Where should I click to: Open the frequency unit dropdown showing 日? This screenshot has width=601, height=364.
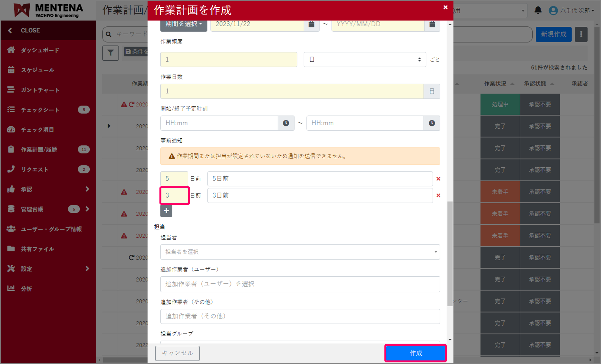(364, 59)
